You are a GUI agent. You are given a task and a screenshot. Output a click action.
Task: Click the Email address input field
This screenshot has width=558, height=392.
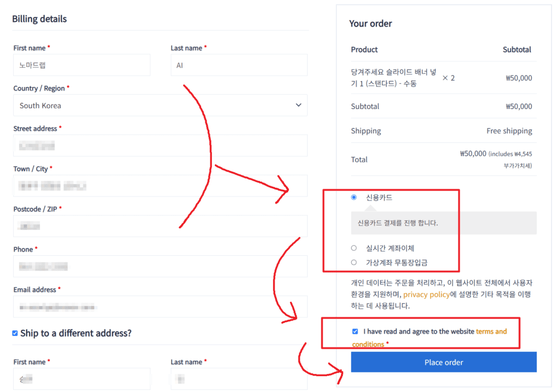[x=160, y=307]
